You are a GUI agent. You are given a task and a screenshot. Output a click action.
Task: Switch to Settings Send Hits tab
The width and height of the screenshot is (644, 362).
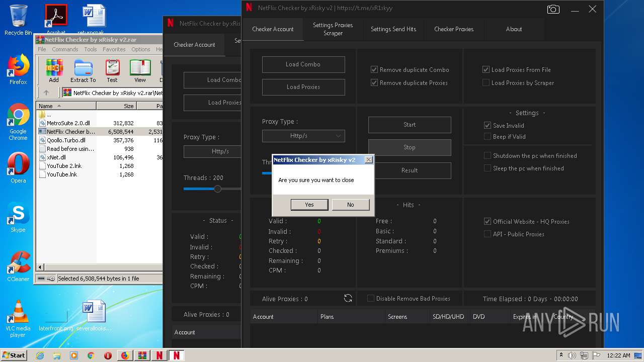tap(393, 29)
